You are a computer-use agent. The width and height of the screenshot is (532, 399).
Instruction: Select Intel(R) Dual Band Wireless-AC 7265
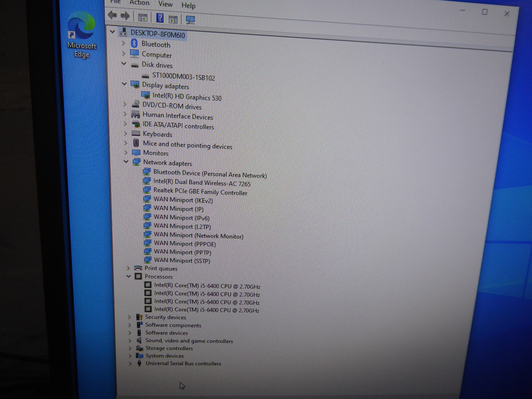(202, 182)
